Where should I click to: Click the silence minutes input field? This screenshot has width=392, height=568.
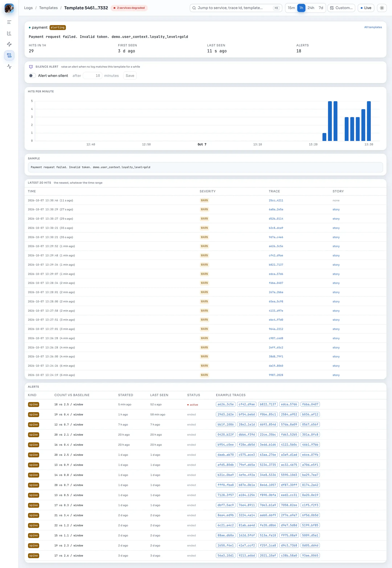click(92, 76)
